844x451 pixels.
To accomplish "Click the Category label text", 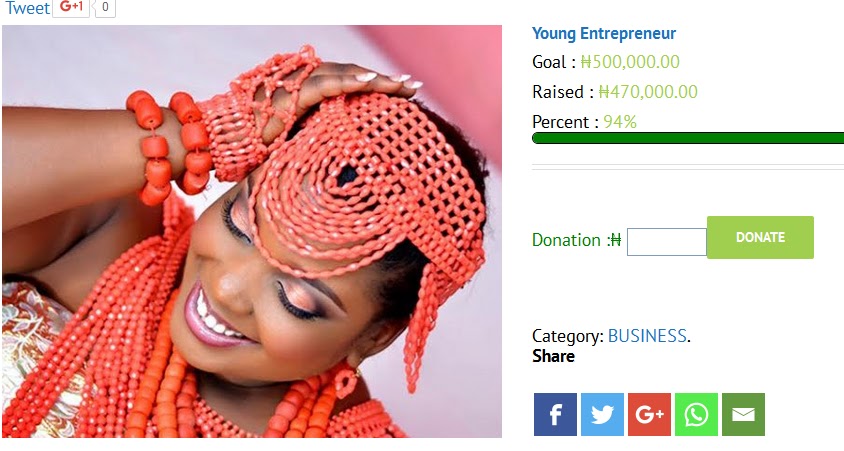I will [x=568, y=336].
